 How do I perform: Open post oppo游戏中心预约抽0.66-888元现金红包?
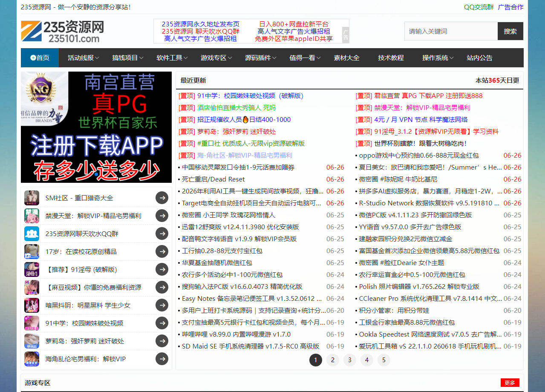click(419, 156)
